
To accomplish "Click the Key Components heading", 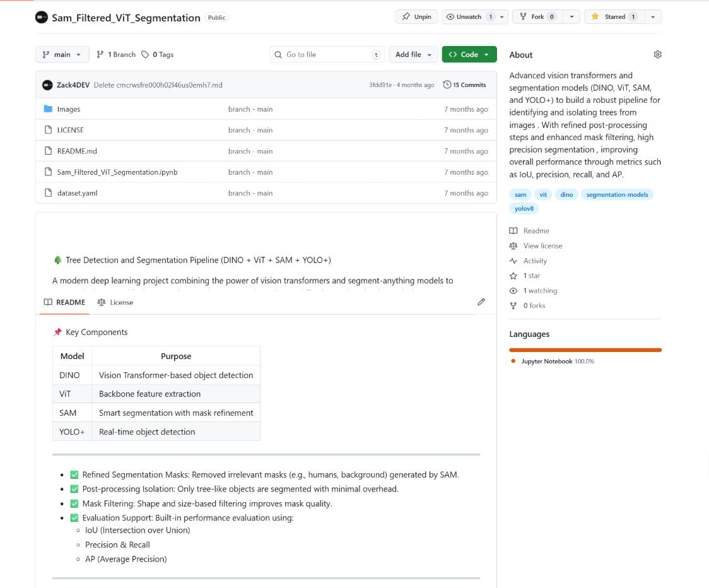I will point(90,332).
